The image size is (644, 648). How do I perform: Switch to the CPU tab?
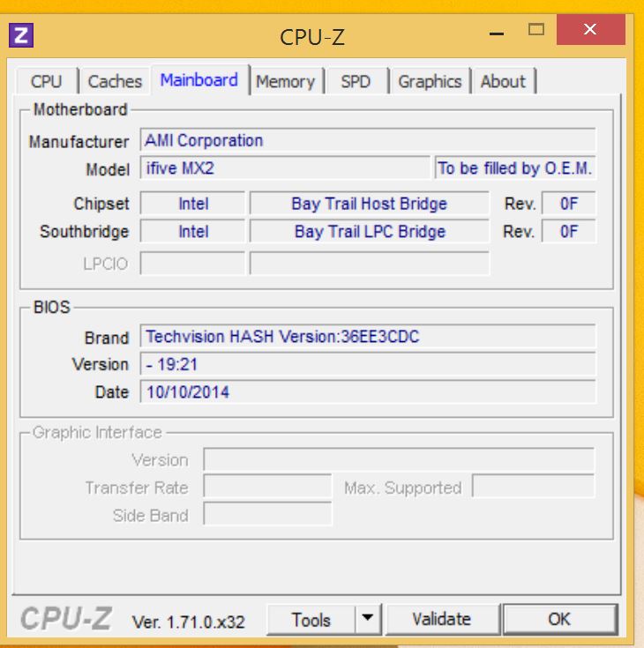[x=47, y=81]
